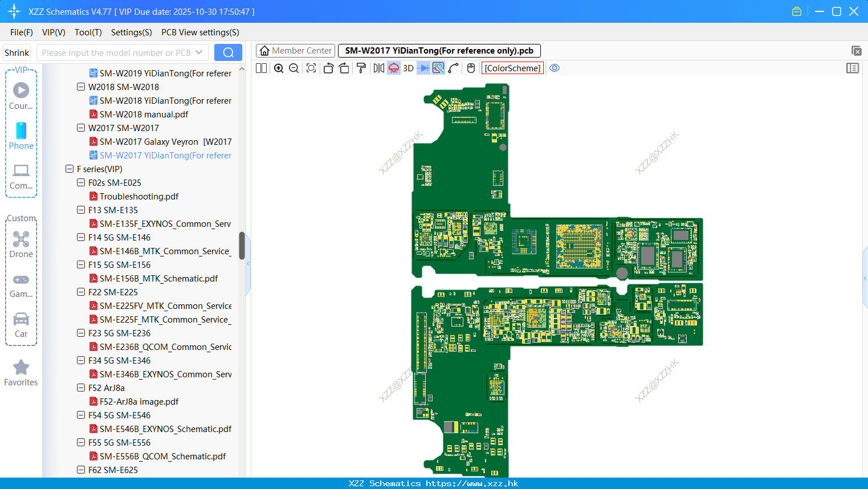Click the Shrink button

17,52
